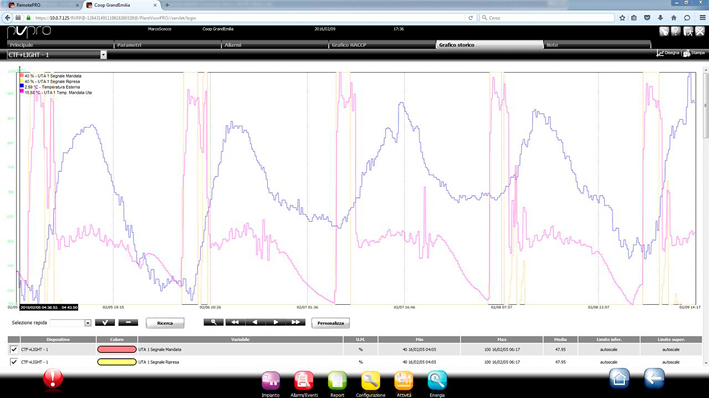Click the browser bookmark star icon
Viewport: 709px width, 398px height.
622,18
